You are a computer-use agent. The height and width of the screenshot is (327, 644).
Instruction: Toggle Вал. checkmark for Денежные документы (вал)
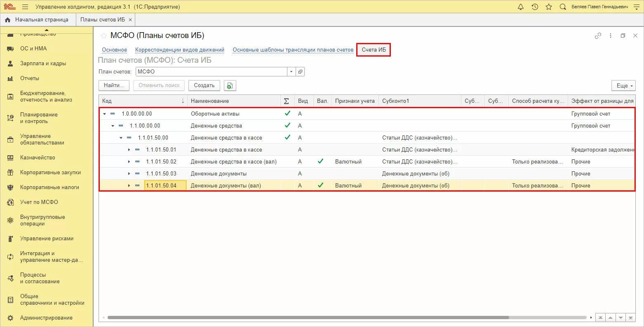(320, 185)
